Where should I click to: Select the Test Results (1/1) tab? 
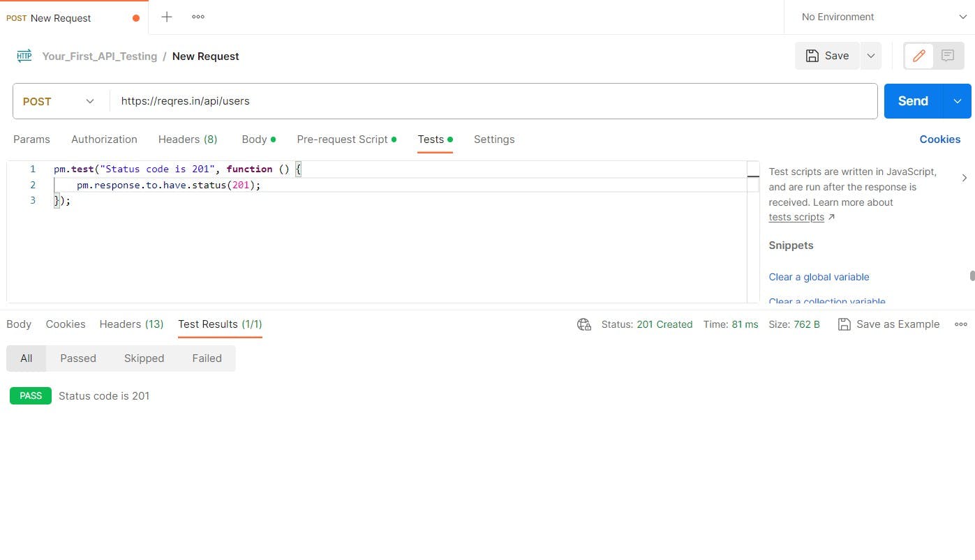220,324
